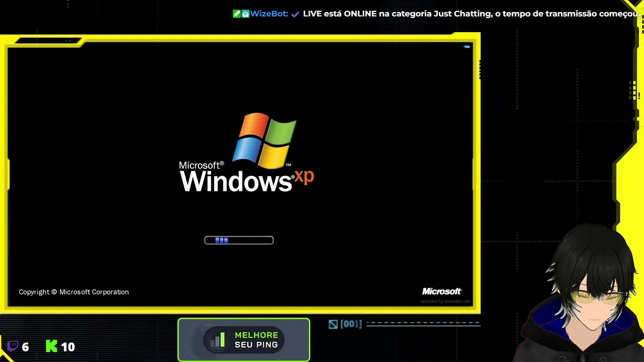Click the dashed timeline bar after [001]

click(x=423, y=324)
